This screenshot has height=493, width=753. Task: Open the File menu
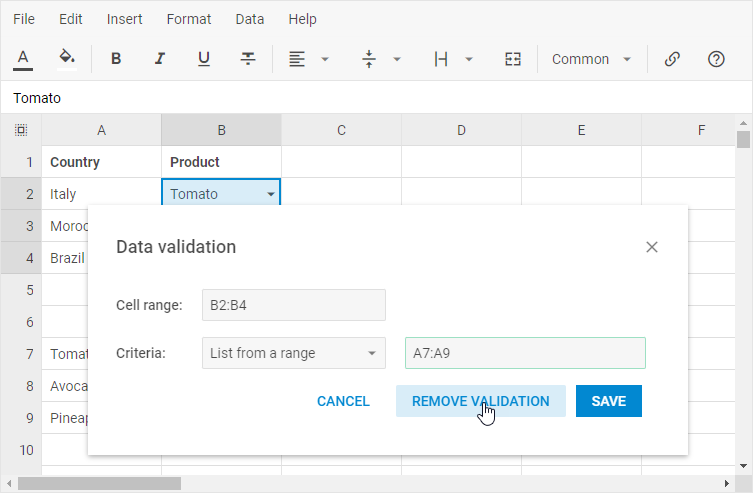24,19
